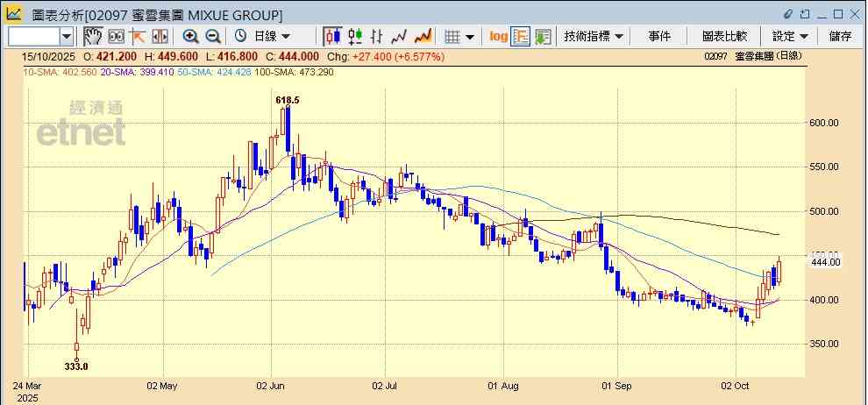
Task: Toggle the red-blue candlestick chart mode
Action: click(x=332, y=36)
